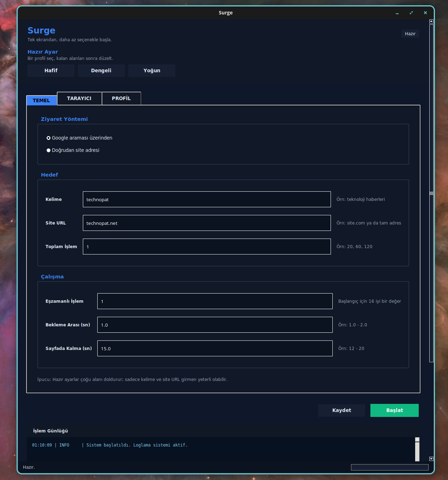The height and width of the screenshot is (480, 448).
Task: Click the Eşzamanlı İşlem input box
Action: [x=215, y=301]
